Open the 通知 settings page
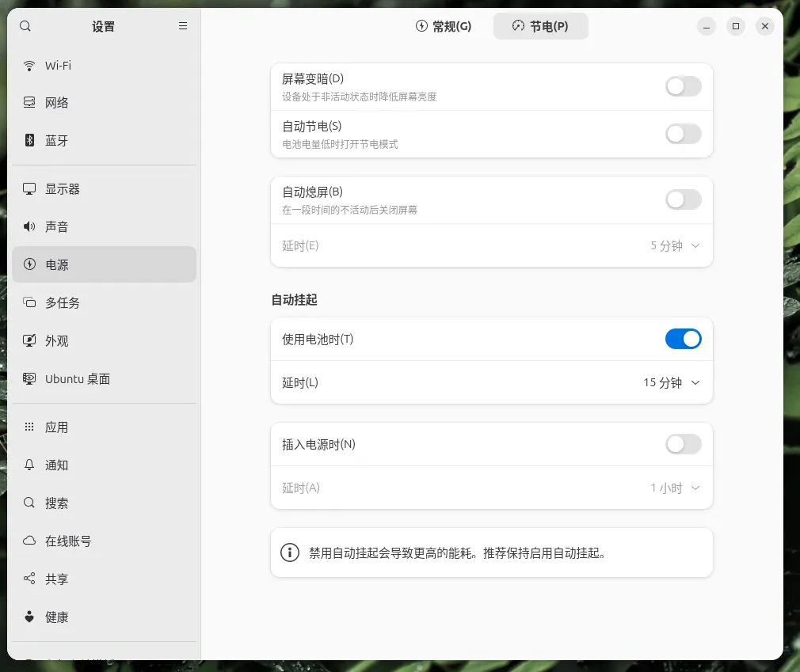The width and height of the screenshot is (800, 672). [104, 465]
